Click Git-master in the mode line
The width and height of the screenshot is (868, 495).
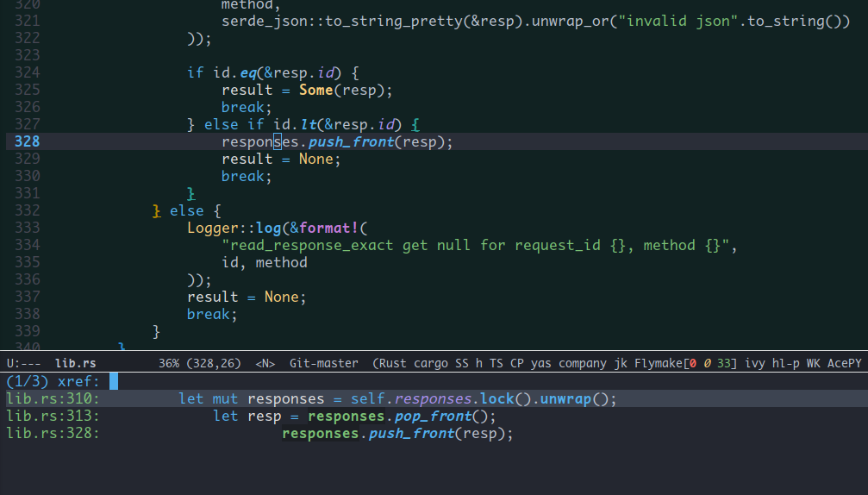point(324,363)
